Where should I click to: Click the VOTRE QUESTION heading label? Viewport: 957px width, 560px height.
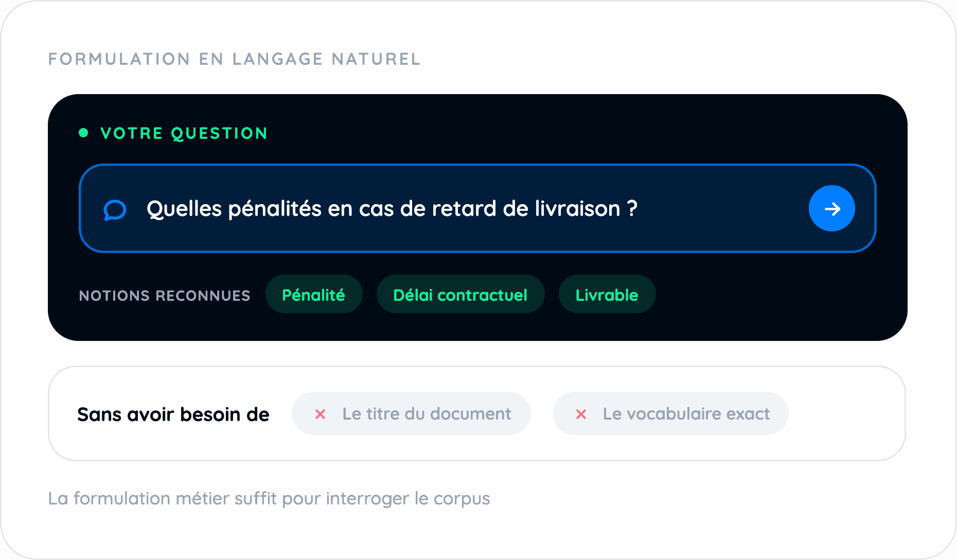pos(184,134)
